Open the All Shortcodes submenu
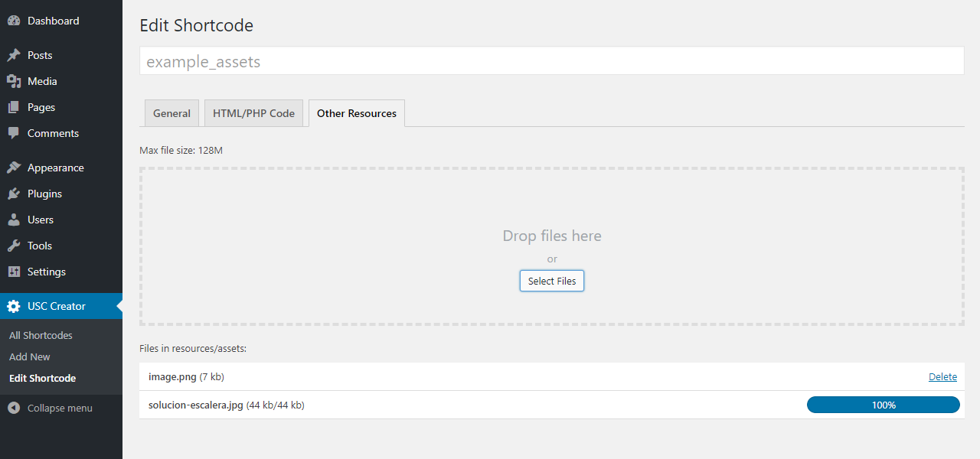The width and height of the screenshot is (980, 459). (x=41, y=335)
